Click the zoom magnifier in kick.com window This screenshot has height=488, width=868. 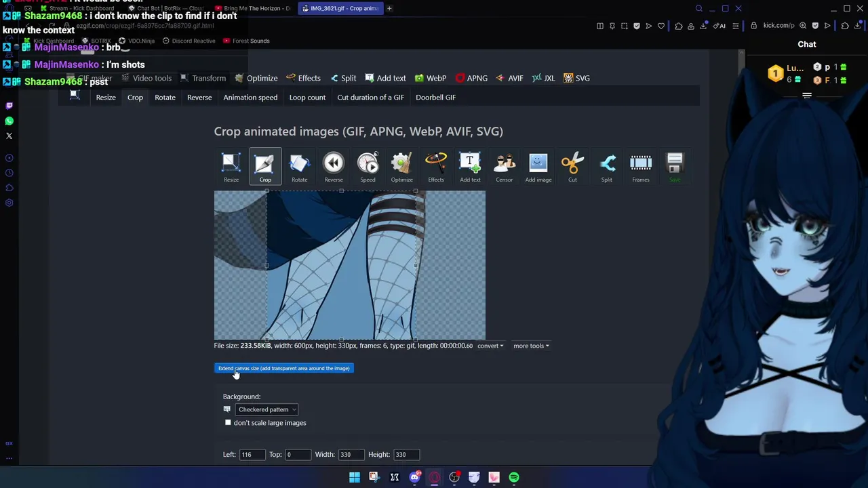(x=803, y=26)
